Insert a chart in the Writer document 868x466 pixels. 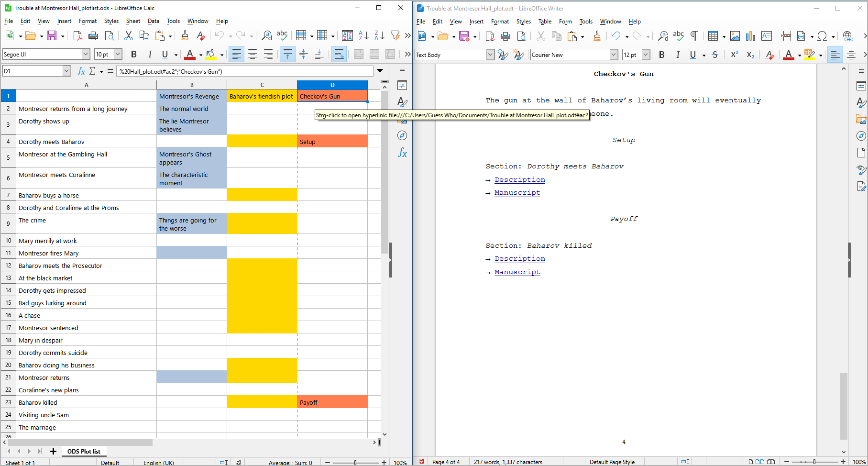pyautogui.click(x=750, y=36)
